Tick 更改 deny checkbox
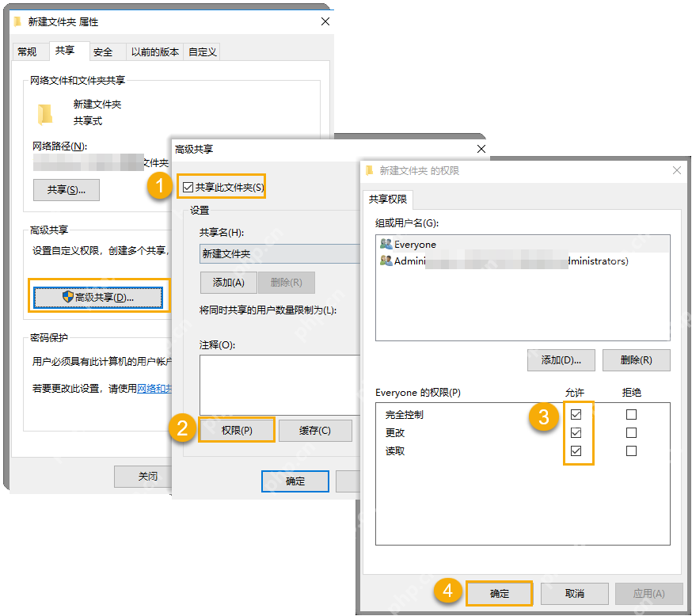The image size is (692, 616). tap(631, 432)
